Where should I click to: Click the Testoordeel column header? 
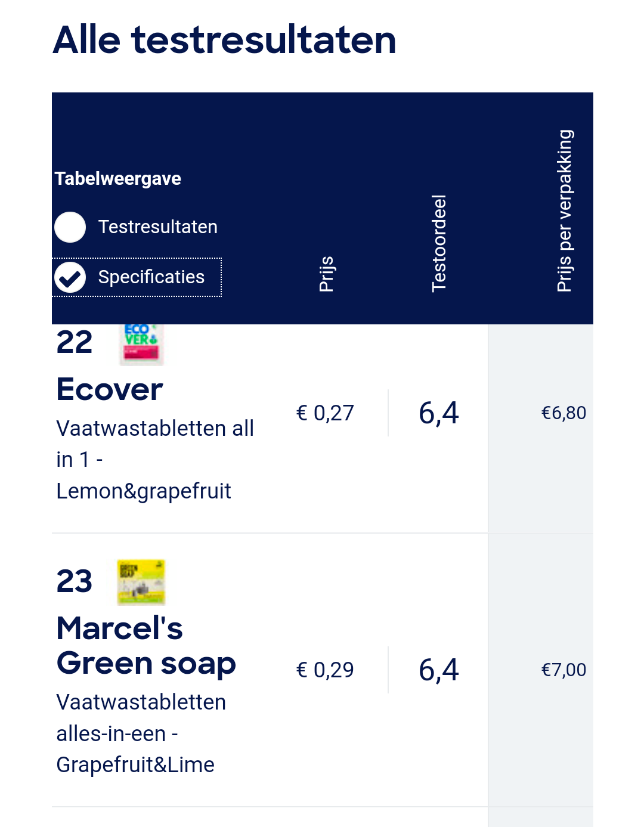[439, 243]
